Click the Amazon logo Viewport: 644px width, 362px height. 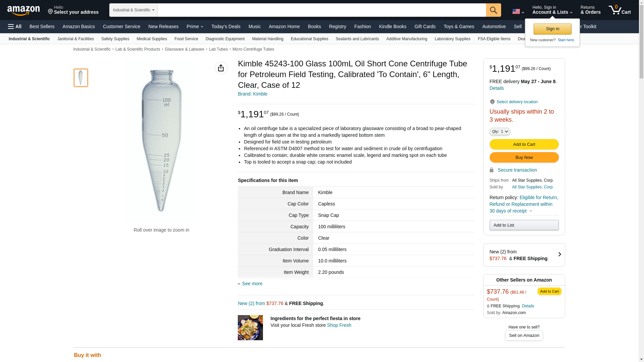(23, 10)
